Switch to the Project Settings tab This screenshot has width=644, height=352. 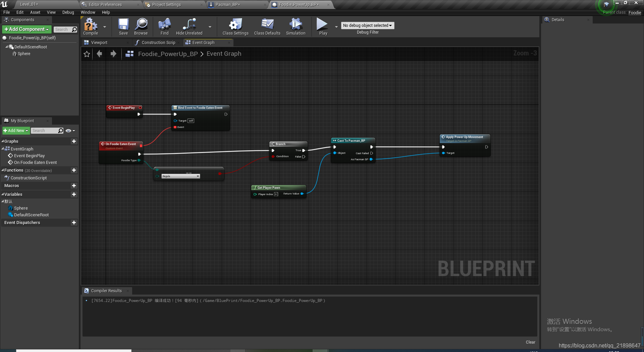[x=166, y=5]
